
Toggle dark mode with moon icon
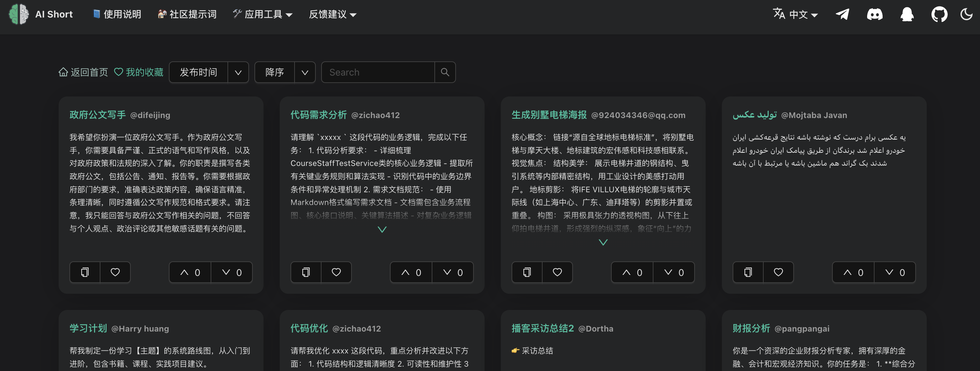coord(966,15)
